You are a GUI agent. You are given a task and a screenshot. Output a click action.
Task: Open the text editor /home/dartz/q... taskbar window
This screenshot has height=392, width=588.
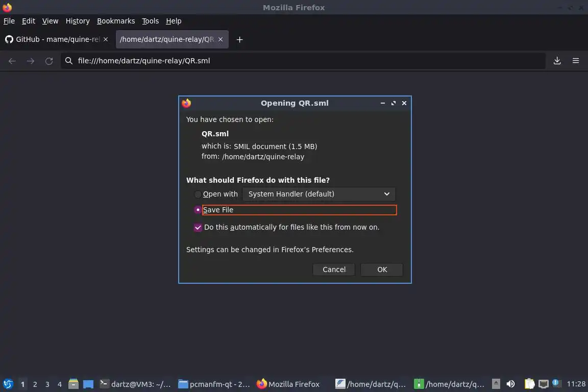point(371,384)
